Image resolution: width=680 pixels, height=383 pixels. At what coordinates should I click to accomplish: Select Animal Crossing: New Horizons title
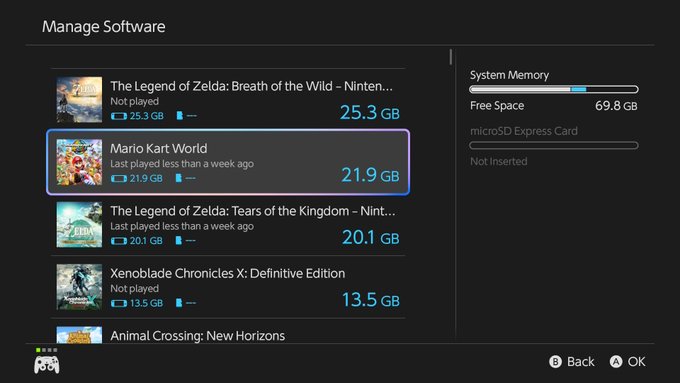197,336
